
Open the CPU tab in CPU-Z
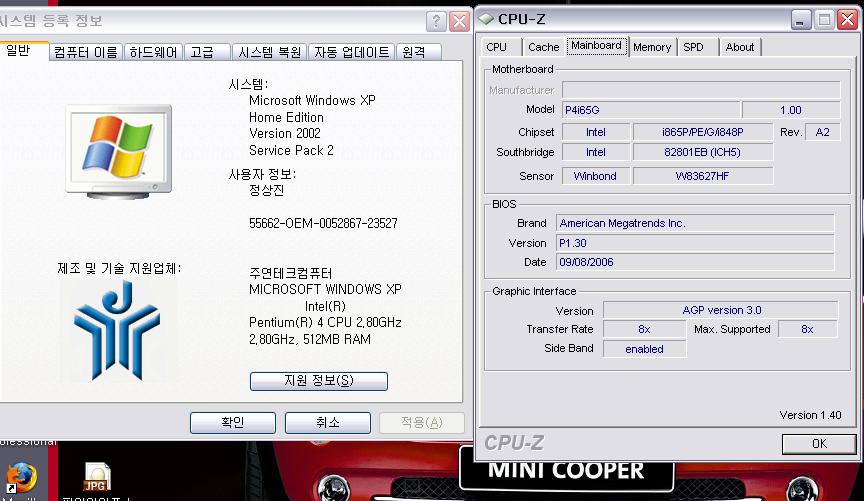point(500,47)
